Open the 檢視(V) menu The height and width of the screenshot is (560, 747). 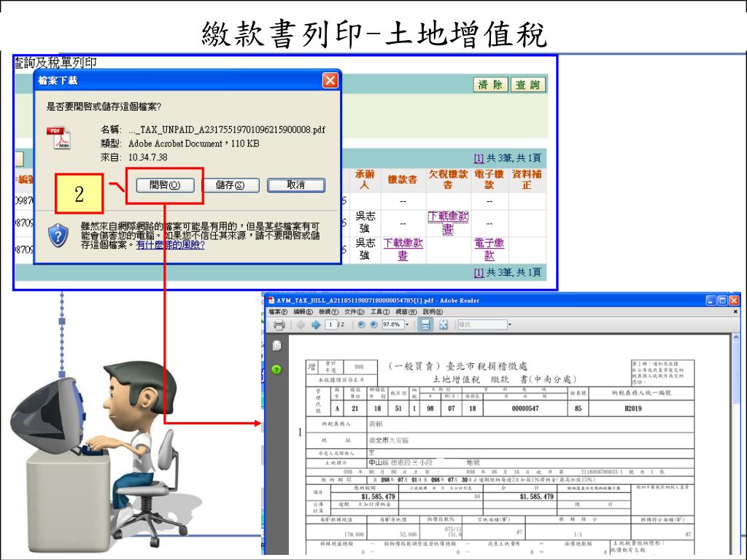(329, 312)
